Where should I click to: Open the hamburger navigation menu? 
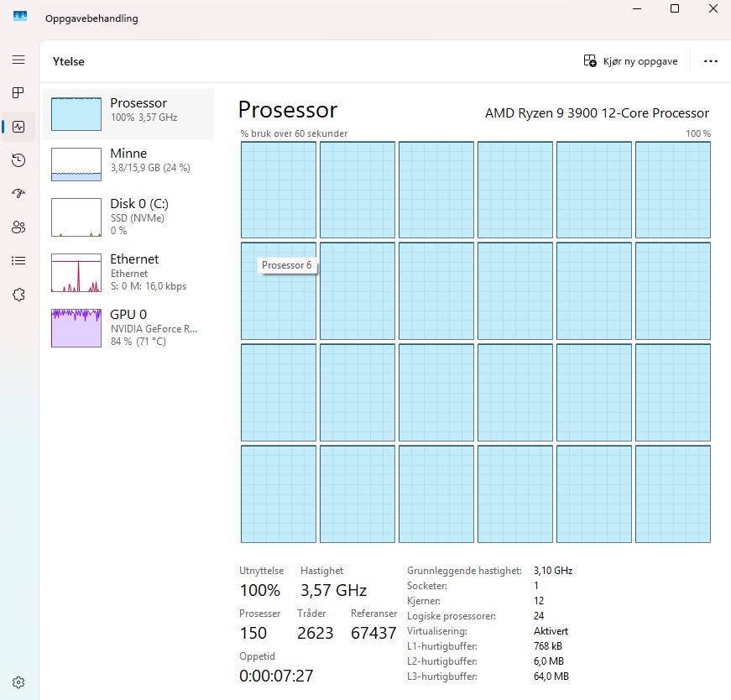18,60
